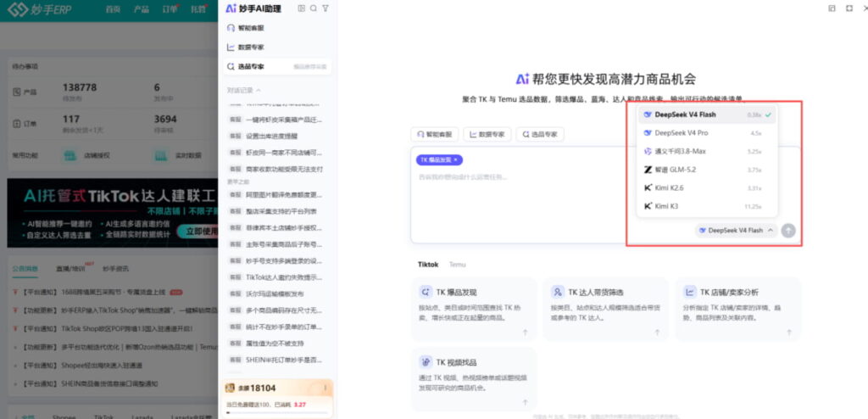
Task: Click 实时数据 shortcut on ERP dashboard
Action: point(178,156)
